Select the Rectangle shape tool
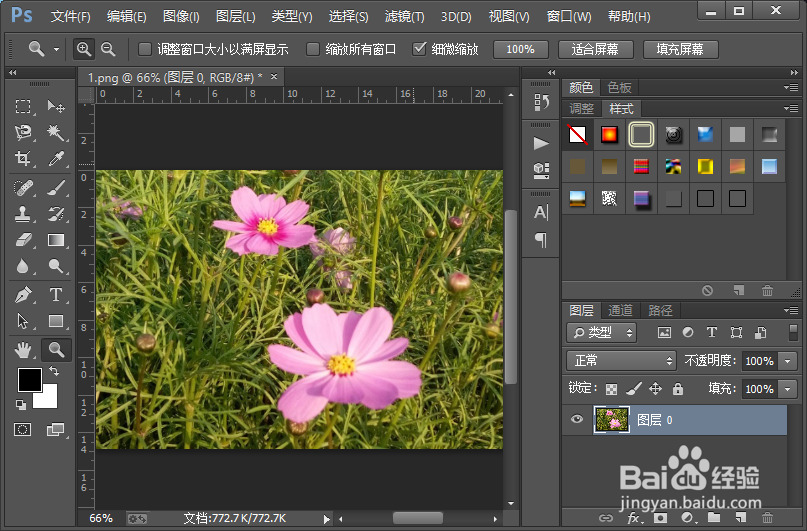Screen dimensions: 807x531 (x=56, y=321)
